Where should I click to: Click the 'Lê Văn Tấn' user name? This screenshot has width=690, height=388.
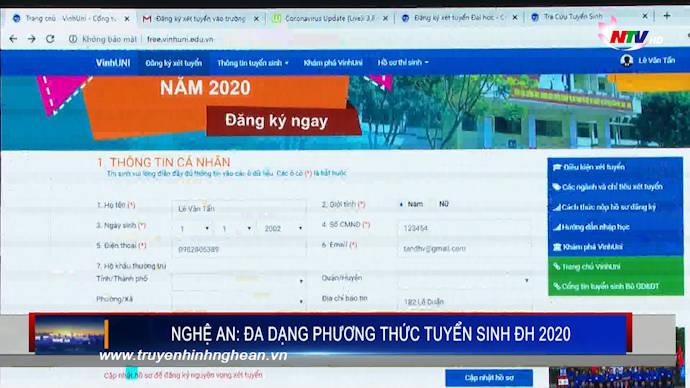tap(656, 60)
